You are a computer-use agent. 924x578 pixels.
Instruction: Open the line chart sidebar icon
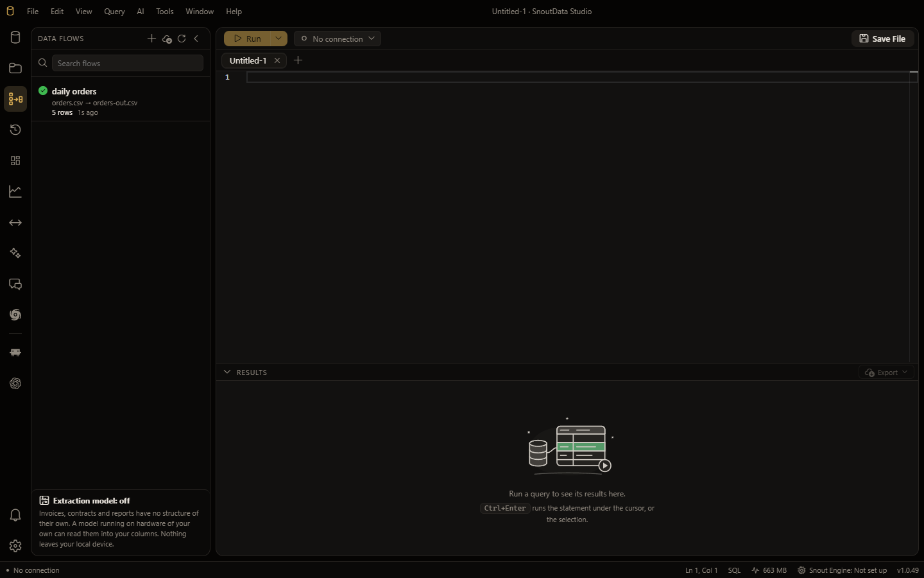pyautogui.click(x=15, y=191)
